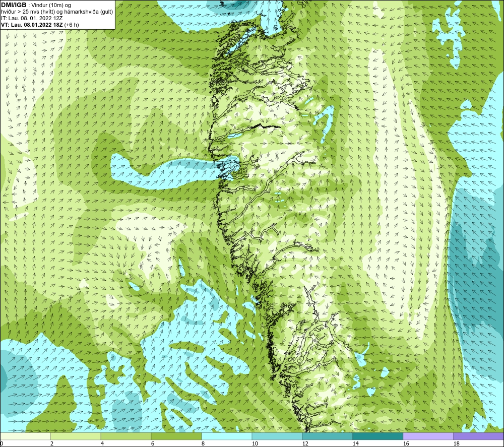Image resolution: width=504 pixels, height=447 pixels.
Task: Click the 12–14 m/s teal legend swatch
Action: click(328, 436)
